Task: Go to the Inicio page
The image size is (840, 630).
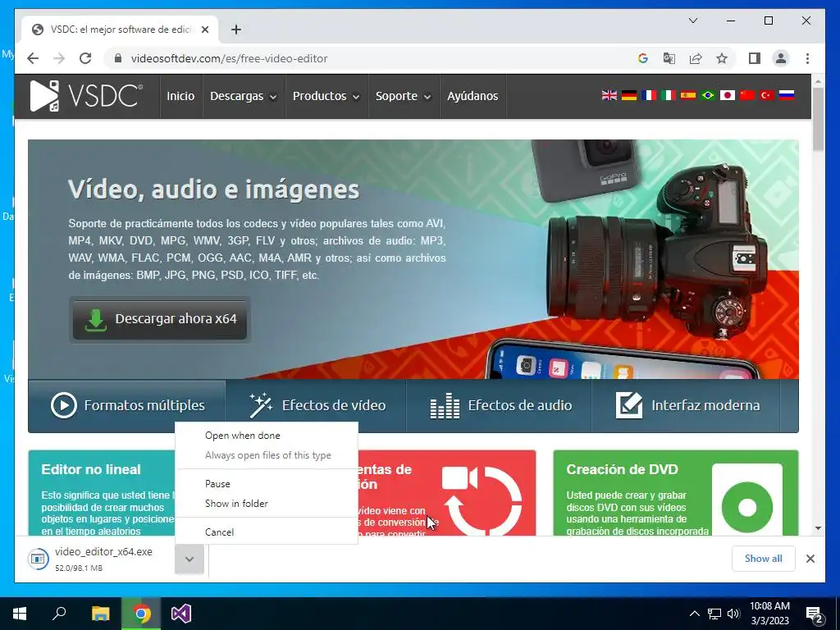Action: click(180, 96)
